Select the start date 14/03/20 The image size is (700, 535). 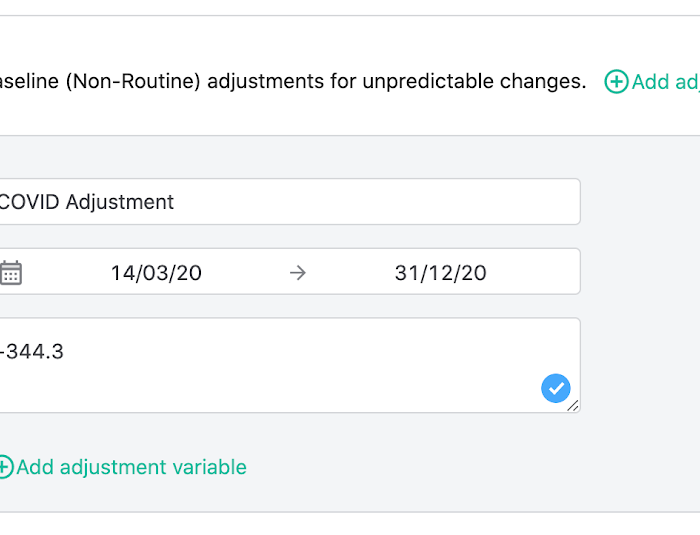point(156,273)
